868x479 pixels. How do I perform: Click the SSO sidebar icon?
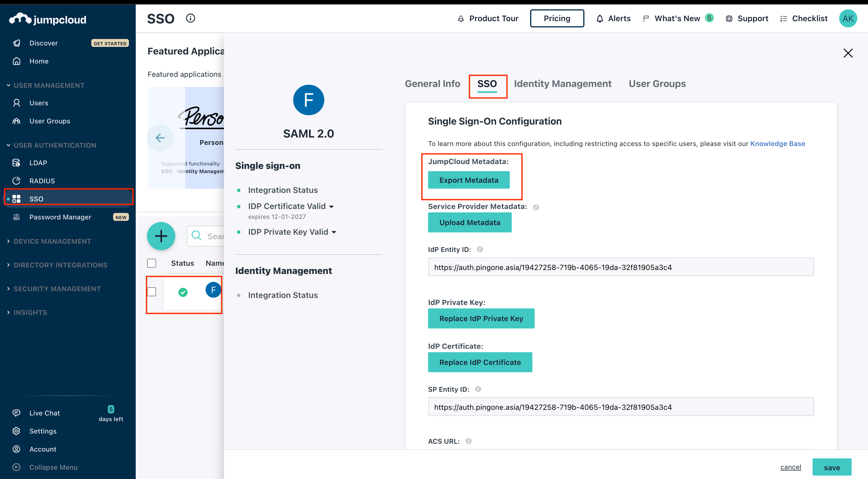[x=16, y=199]
